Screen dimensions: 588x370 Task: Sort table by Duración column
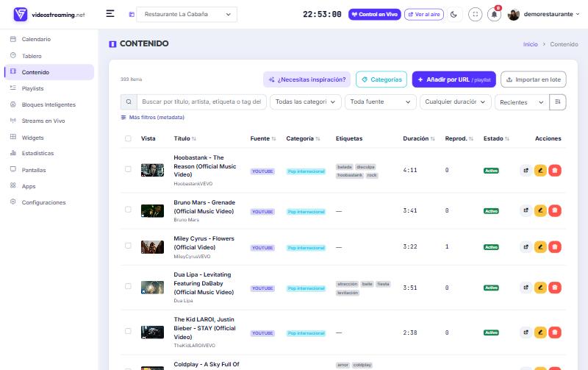pyautogui.click(x=418, y=138)
